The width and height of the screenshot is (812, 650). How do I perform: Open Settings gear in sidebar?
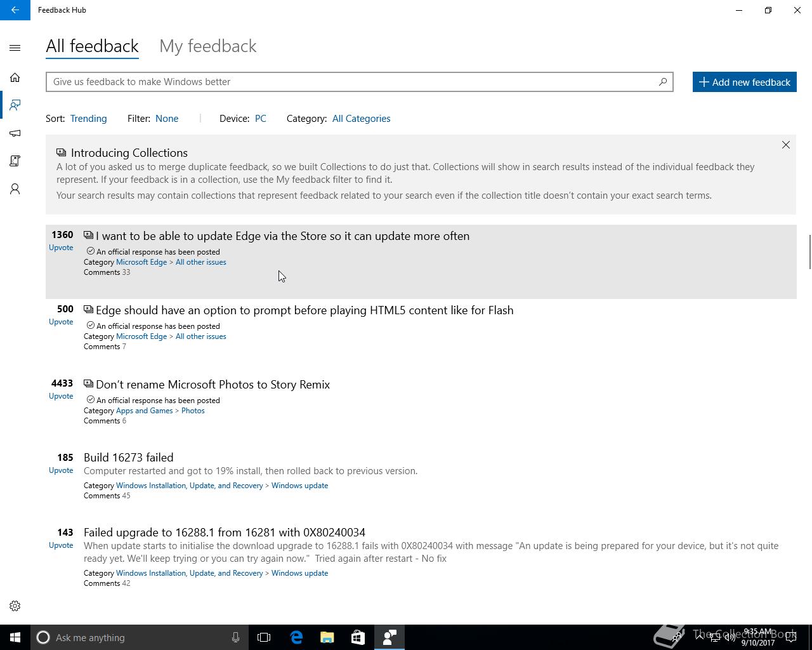(x=15, y=606)
